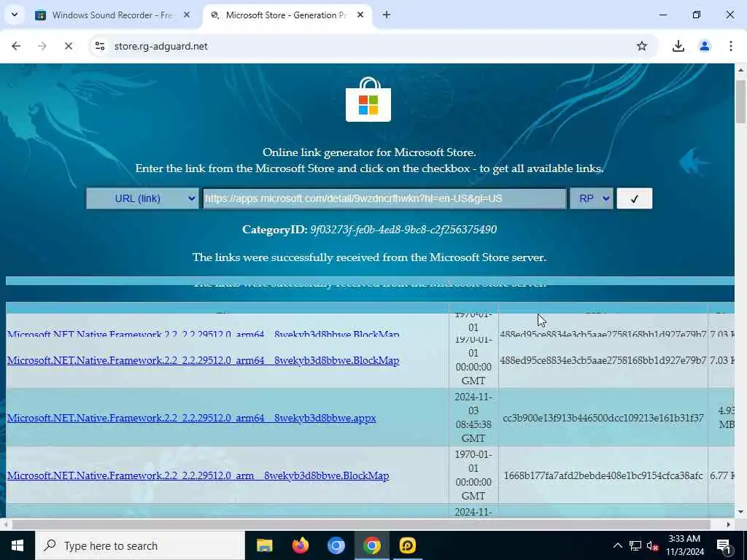Viewport: 747px width, 560px height.
Task: Click the scroll right arrow at the bottom
Action: click(x=729, y=524)
